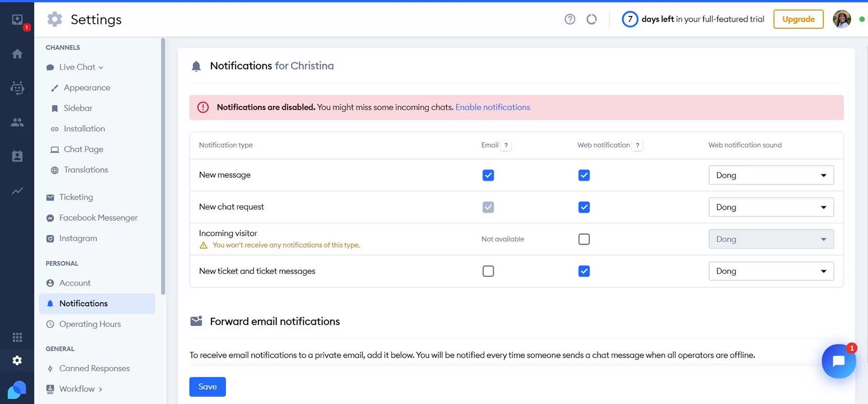Open sound dropdown for New chat request
The width and height of the screenshot is (868, 404).
[771, 207]
